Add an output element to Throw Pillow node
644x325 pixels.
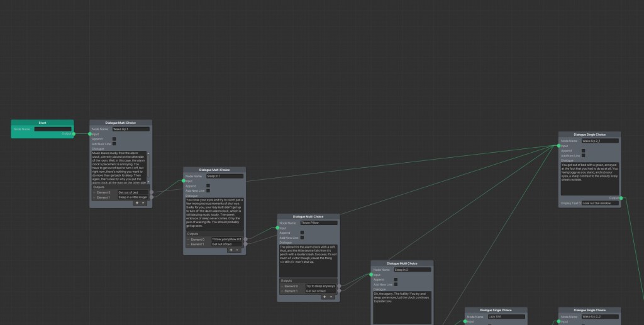pyautogui.click(x=325, y=297)
